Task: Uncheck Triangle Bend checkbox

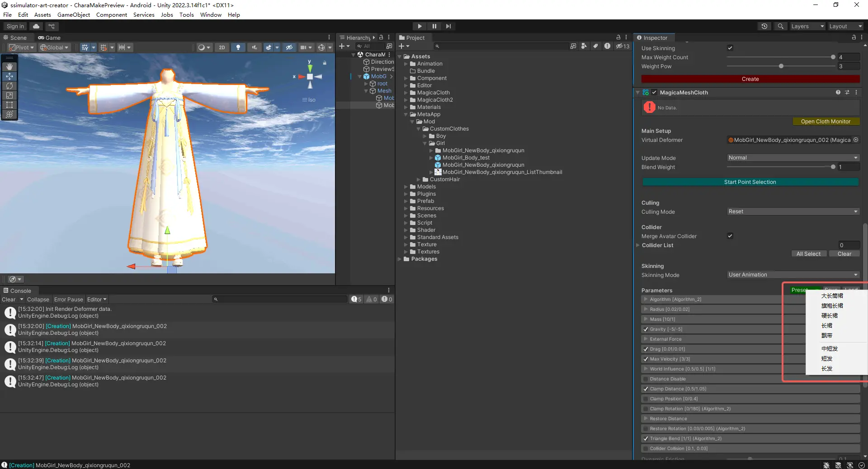Action: click(x=646, y=439)
